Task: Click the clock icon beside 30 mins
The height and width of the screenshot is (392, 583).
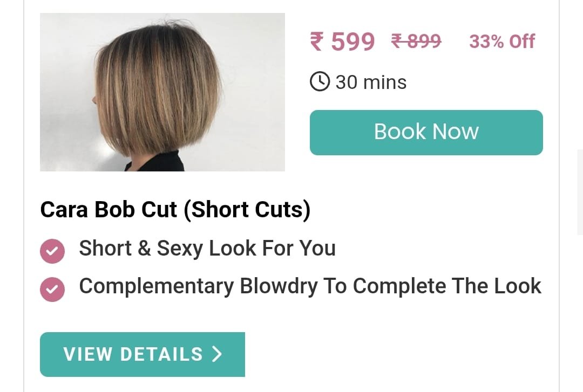Action: pos(320,81)
